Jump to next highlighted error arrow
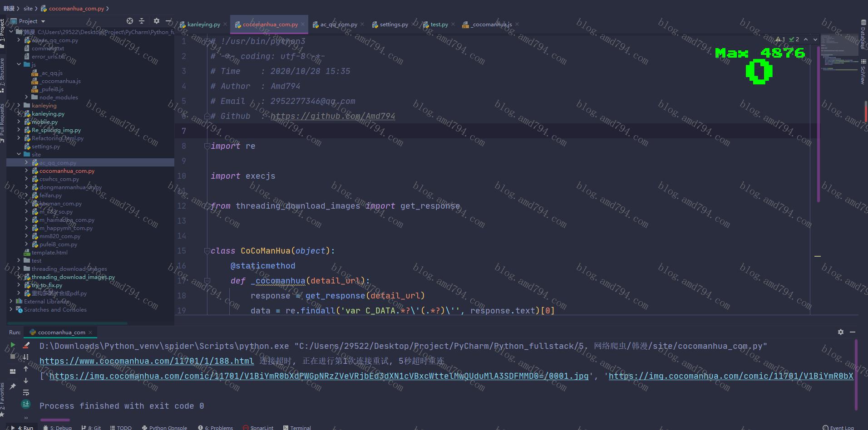Viewport: 868px width, 430px height. pyautogui.click(x=815, y=39)
